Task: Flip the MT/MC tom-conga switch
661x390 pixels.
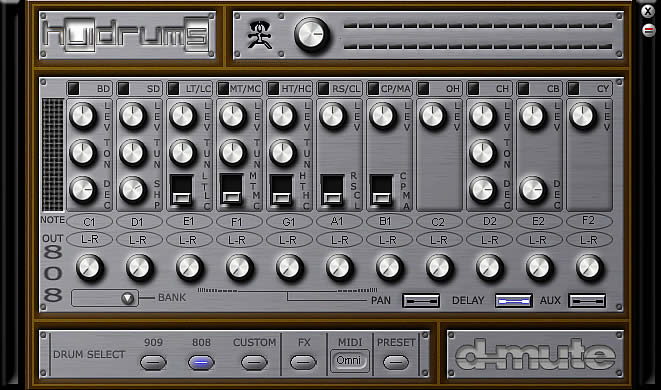Action: 232,190
